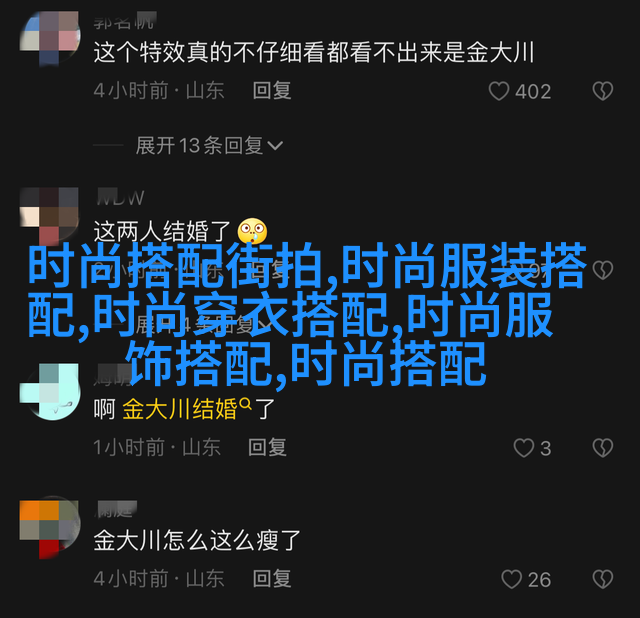Dislike the "这两人结婚了" comment
Viewport: 640px width, 618px height.
coord(603,270)
